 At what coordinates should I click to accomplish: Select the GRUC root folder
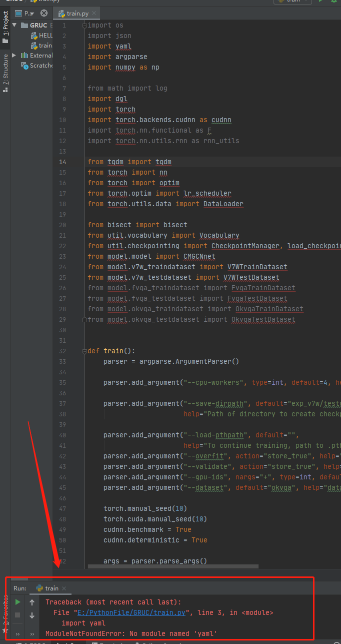[38, 25]
